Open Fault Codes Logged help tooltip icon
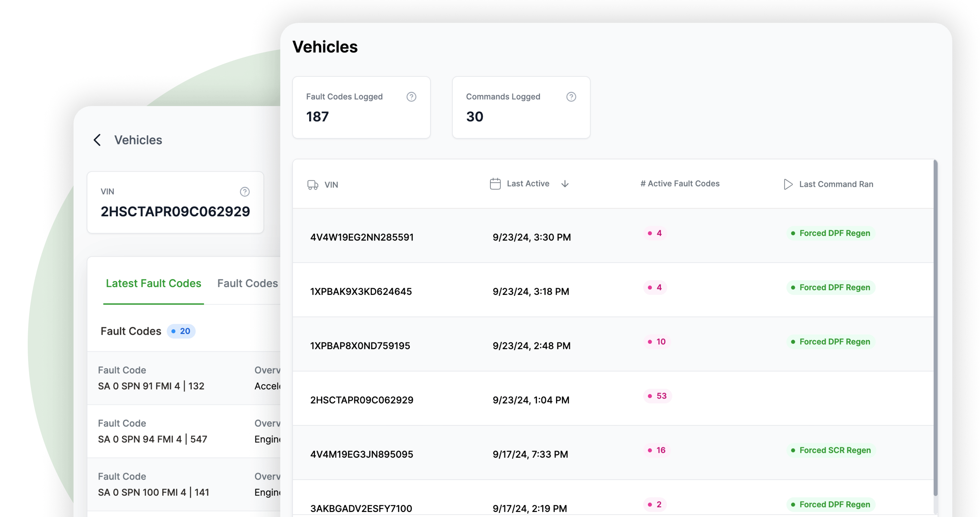The width and height of the screenshot is (980, 517). (411, 97)
